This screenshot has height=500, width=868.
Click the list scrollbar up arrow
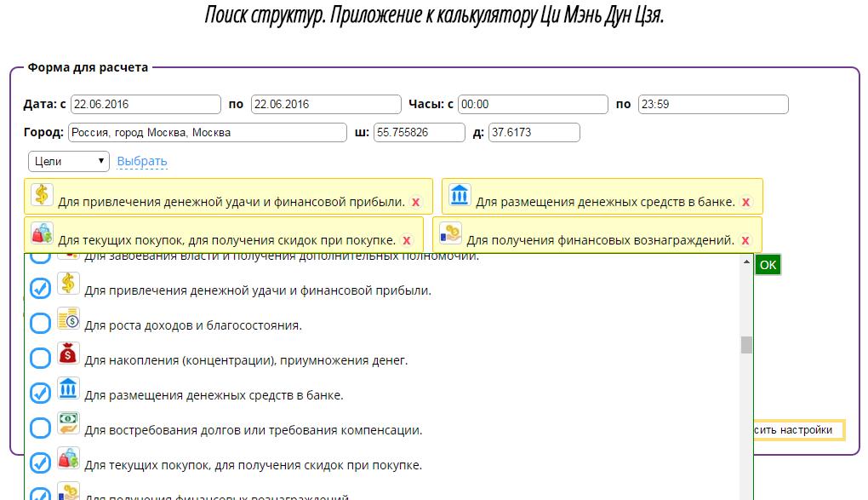click(x=747, y=261)
